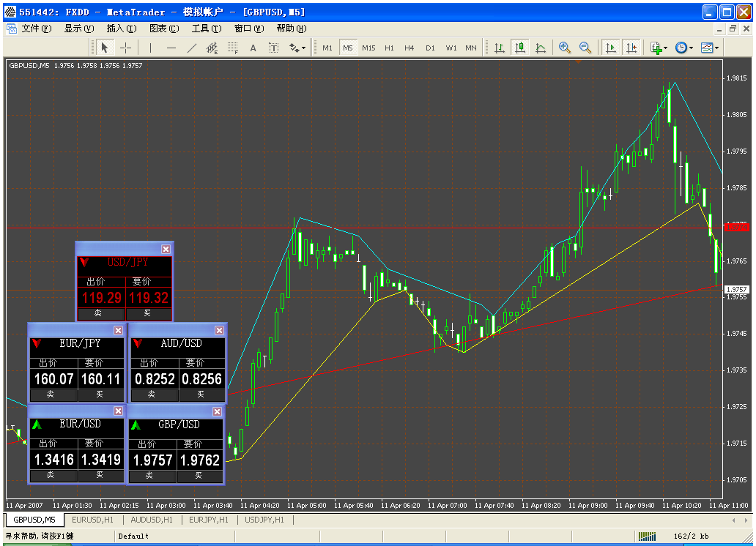Insert arrows symbol tool
The height and width of the screenshot is (546, 756).
pyautogui.click(x=294, y=48)
